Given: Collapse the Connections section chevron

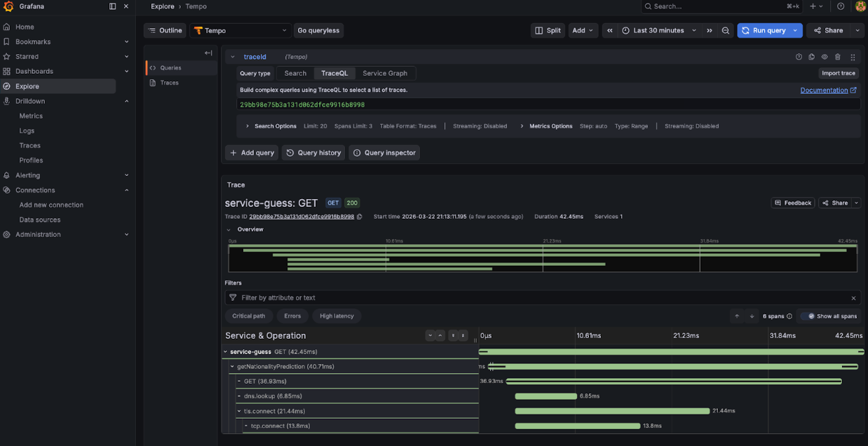Looking at the screenshot, I should click(127, 190).
